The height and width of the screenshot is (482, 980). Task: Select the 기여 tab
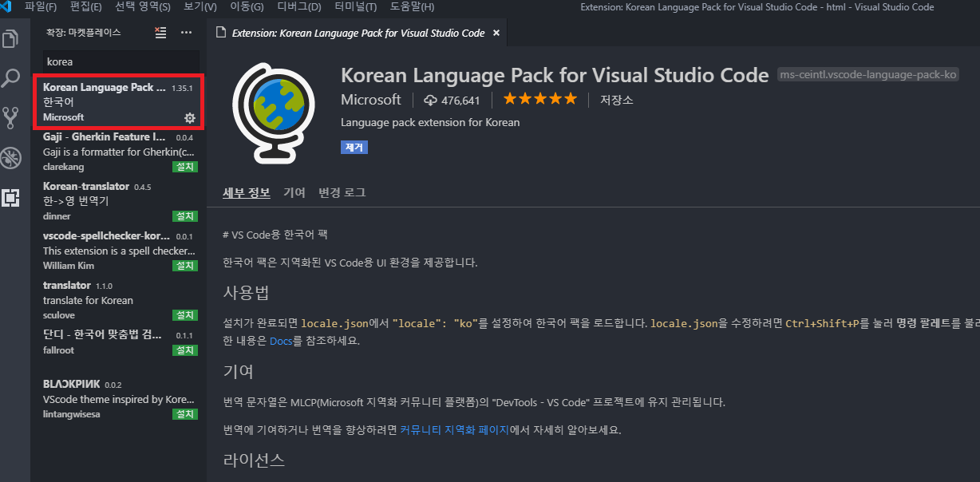coord(294,192)
